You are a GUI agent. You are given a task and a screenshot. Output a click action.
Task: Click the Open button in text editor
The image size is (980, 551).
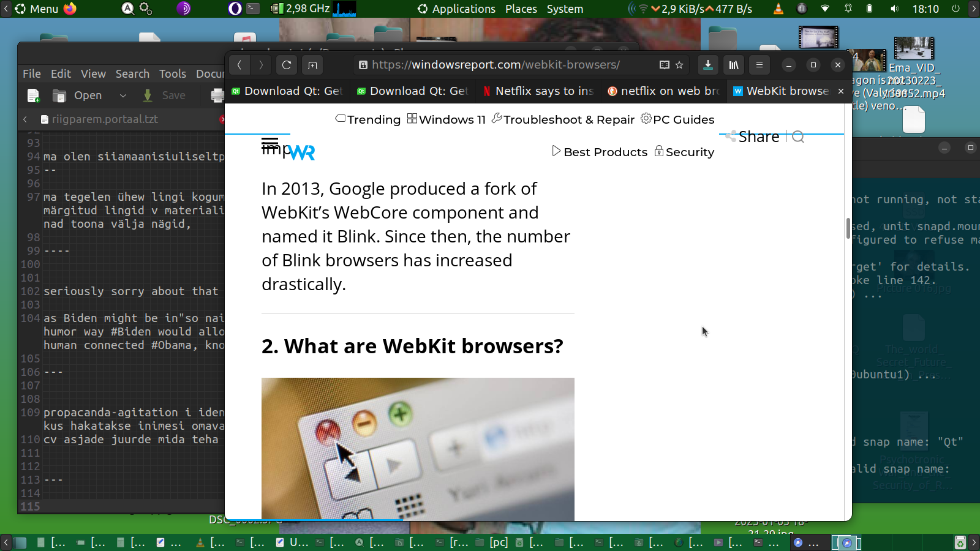(78, 96)
